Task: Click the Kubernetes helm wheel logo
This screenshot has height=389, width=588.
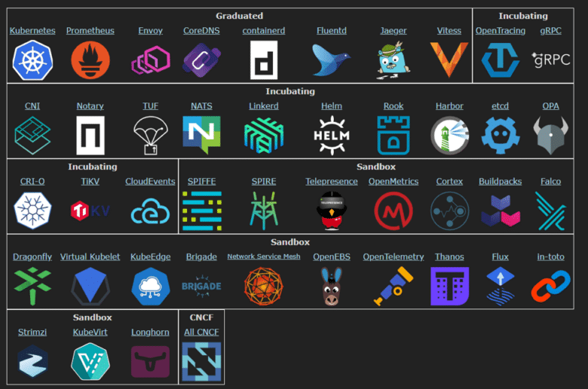Action: pos(32,60)
